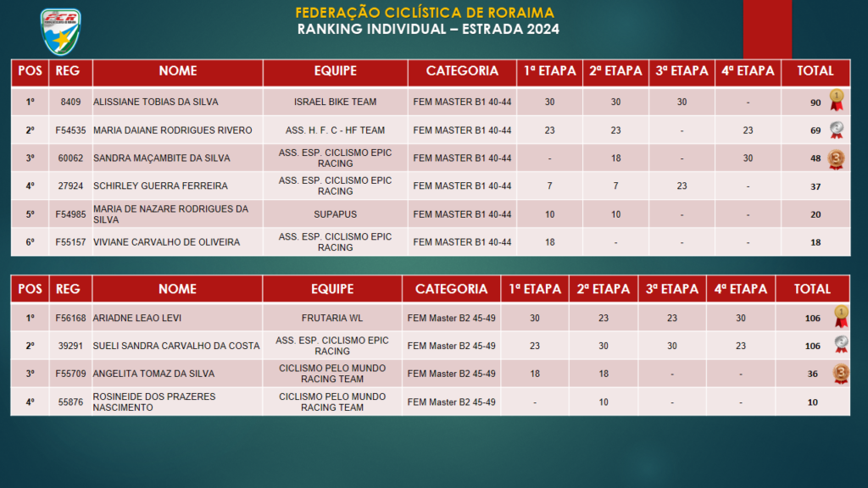868x488 pixels.
Task: Click total 106 in Sueli Sandra row
Action: [813, 347]
